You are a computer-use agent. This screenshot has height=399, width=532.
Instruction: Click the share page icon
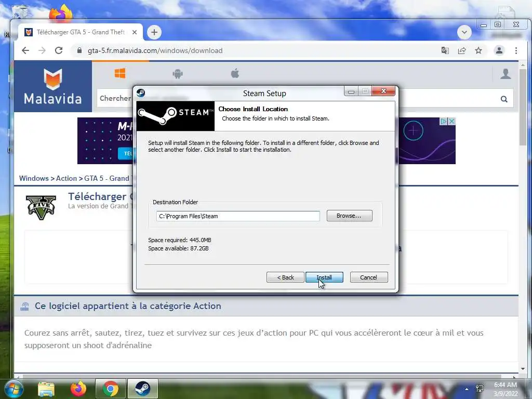tap(462, 50)
